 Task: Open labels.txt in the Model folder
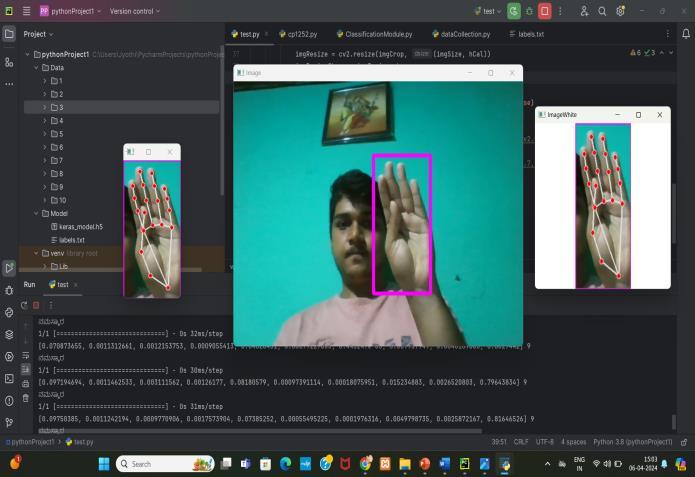pyautogui.click(x=68, y=240)
